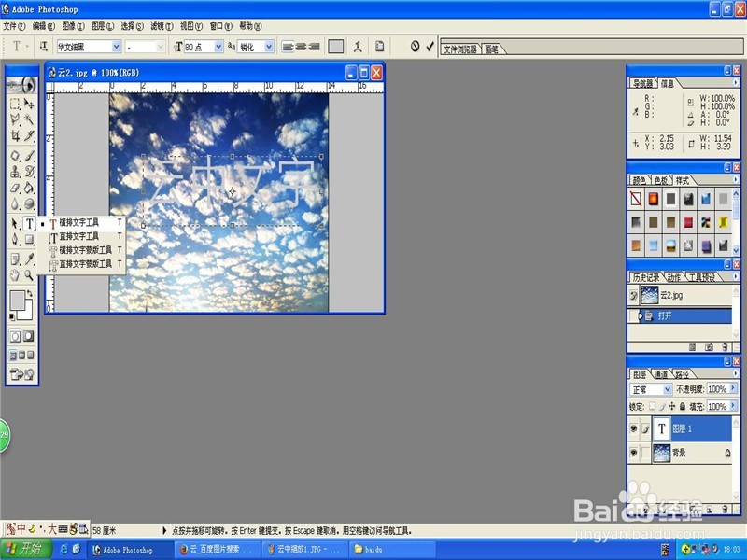Screen dimensions: 747x560
Task: Open the fill 填充 slider arrow
Action: [x=733, y=406]
